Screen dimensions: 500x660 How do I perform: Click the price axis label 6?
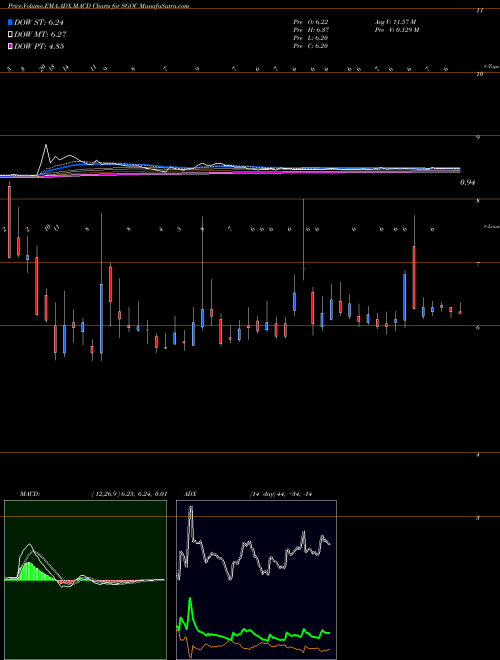click(x=478, y=328)
